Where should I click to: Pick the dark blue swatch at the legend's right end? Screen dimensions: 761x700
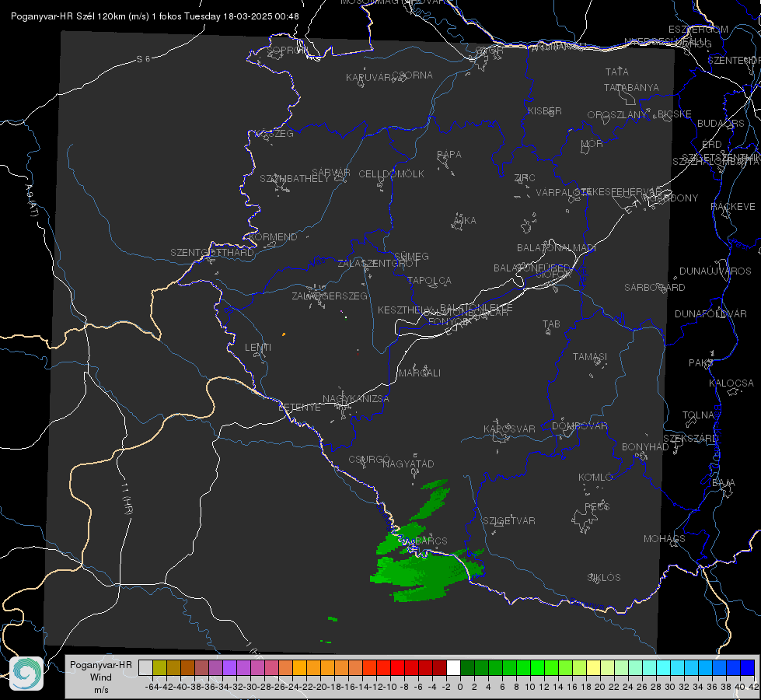pos(748,668)
